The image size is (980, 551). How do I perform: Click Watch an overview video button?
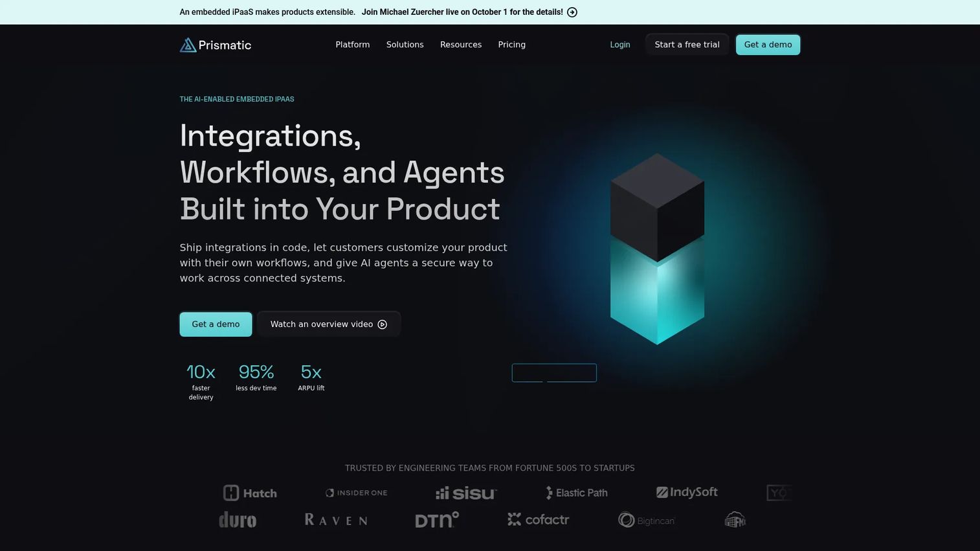tap(329, 324)
